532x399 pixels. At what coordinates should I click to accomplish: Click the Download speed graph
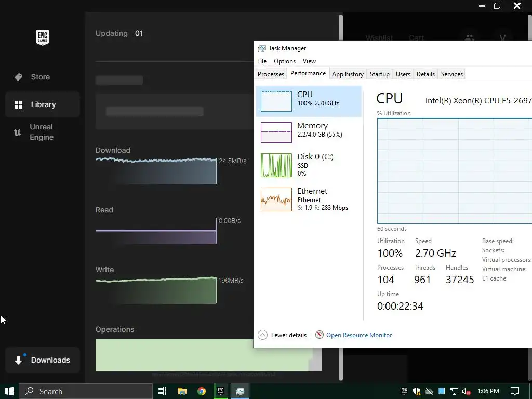click(x=156, y=170)
